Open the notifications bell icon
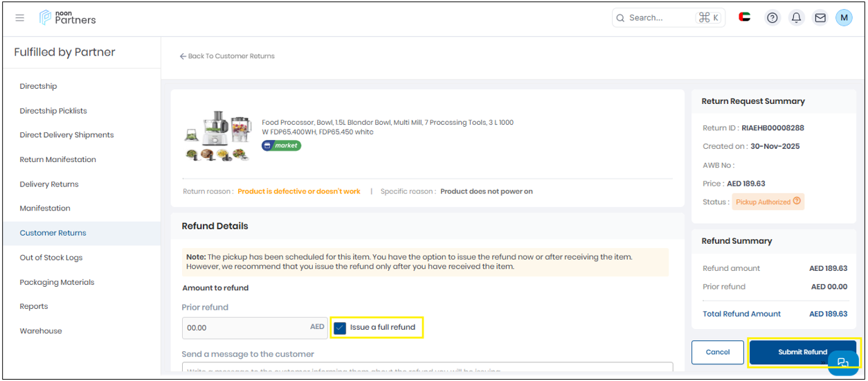Image resolution: width=868 pixels, height=381 pixels. [796, 18]
